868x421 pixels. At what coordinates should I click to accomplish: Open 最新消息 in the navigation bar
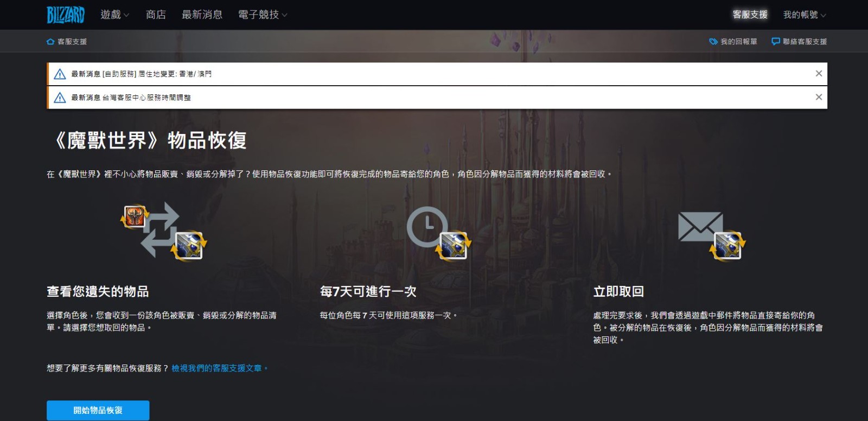(x=202, y=15)
